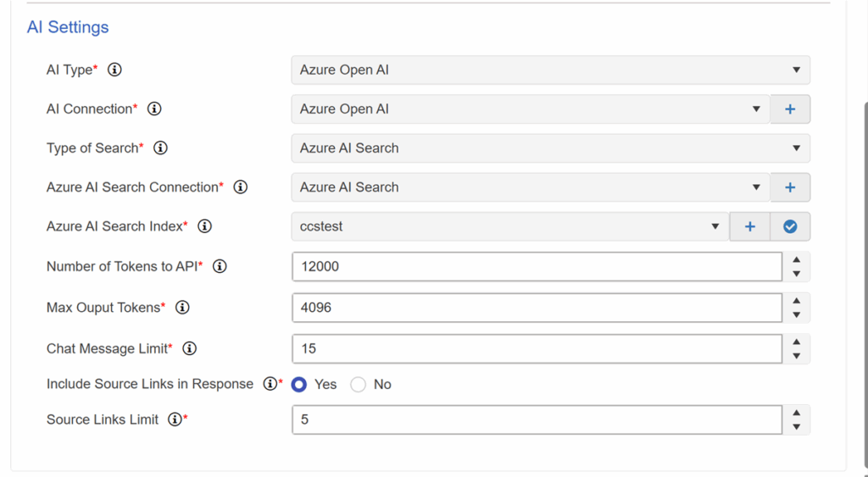This screenshot has width=868, height=477.
Task: Click the info icon beside AI Type
Action: pyautogui.click(x=114, y=69)
